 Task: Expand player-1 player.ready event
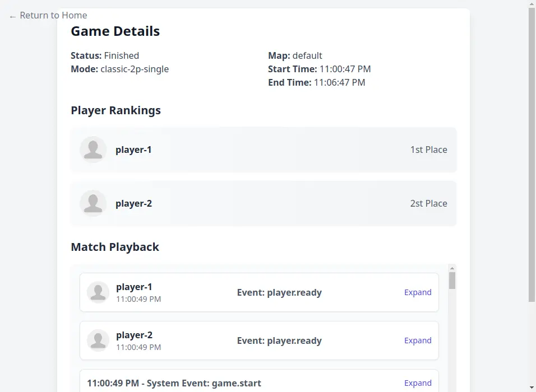[x=418, y=292]
